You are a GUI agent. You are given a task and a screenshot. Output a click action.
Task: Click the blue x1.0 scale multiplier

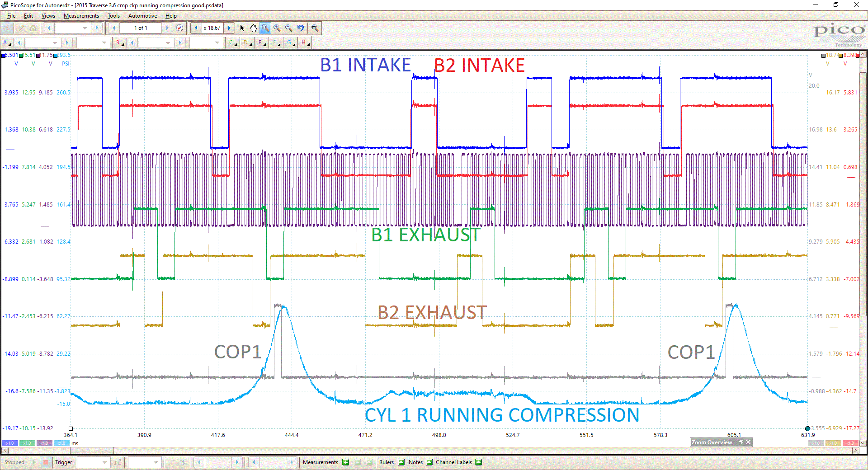coord(9,443)
